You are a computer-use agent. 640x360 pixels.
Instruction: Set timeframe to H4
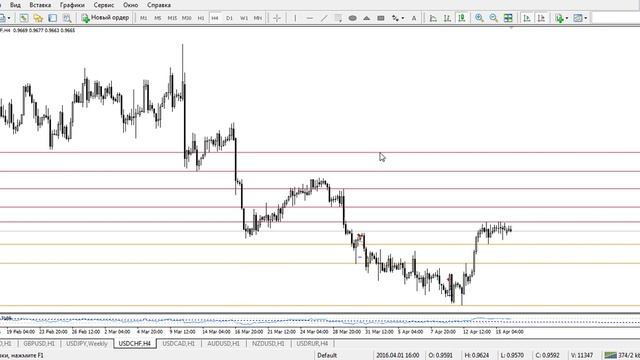pos(215,18)
